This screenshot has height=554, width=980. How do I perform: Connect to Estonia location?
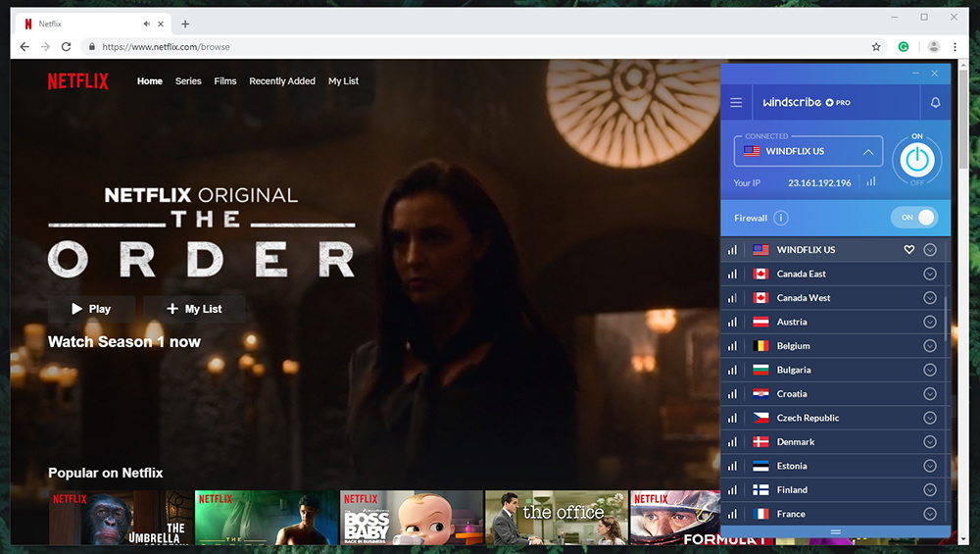click(x=832, y=466)
